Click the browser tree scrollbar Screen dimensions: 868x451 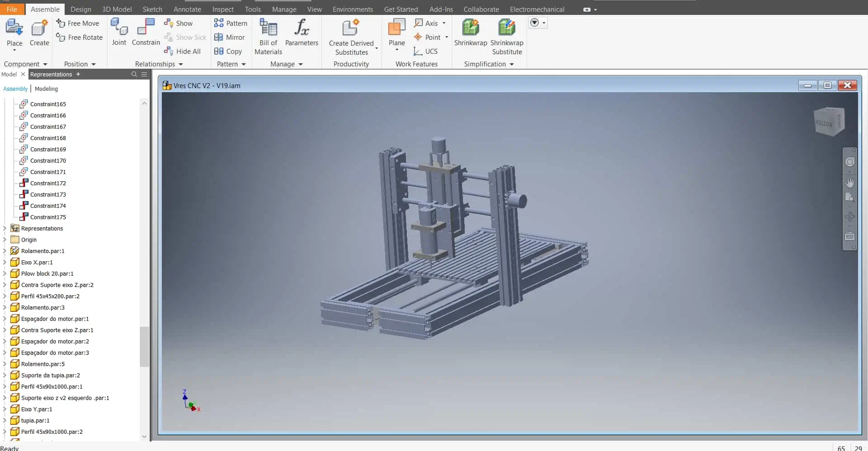pyautogui.click(x=144, y=347)
